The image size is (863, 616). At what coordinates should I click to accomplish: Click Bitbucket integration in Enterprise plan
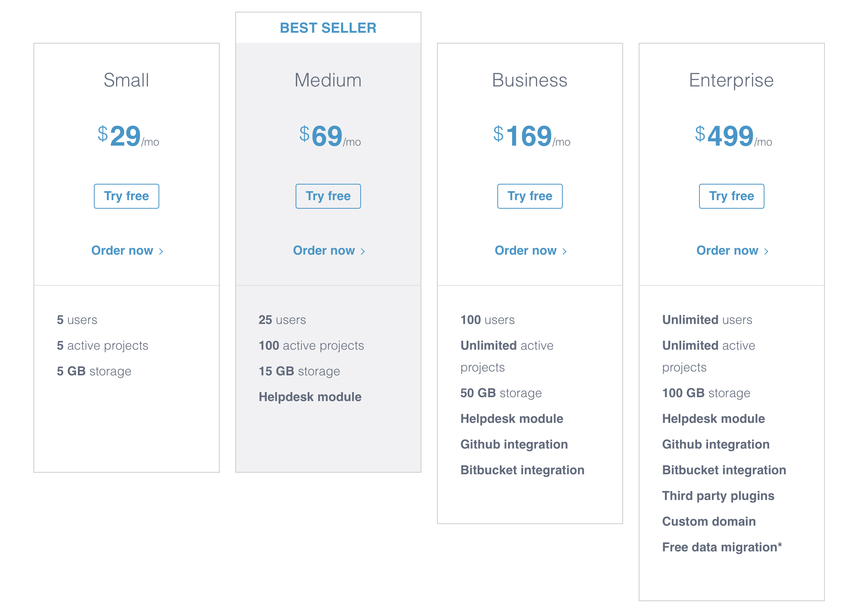724,470
